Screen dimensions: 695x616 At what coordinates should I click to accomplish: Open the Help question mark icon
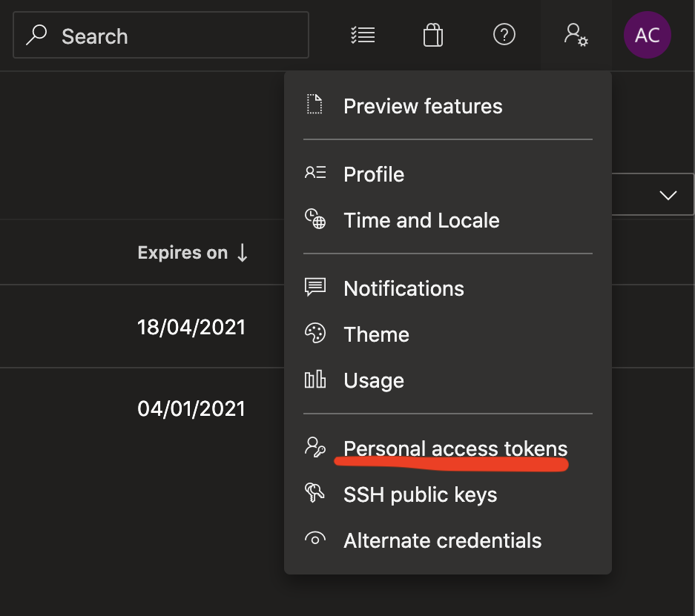pyautogui.click(x=504, y=35)
